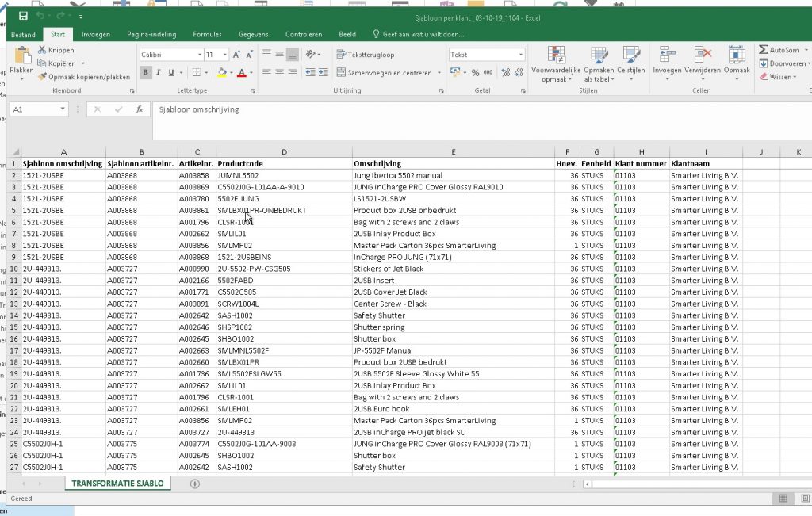
Task: Open the text orientation tool
Action: tap(311, 54)
